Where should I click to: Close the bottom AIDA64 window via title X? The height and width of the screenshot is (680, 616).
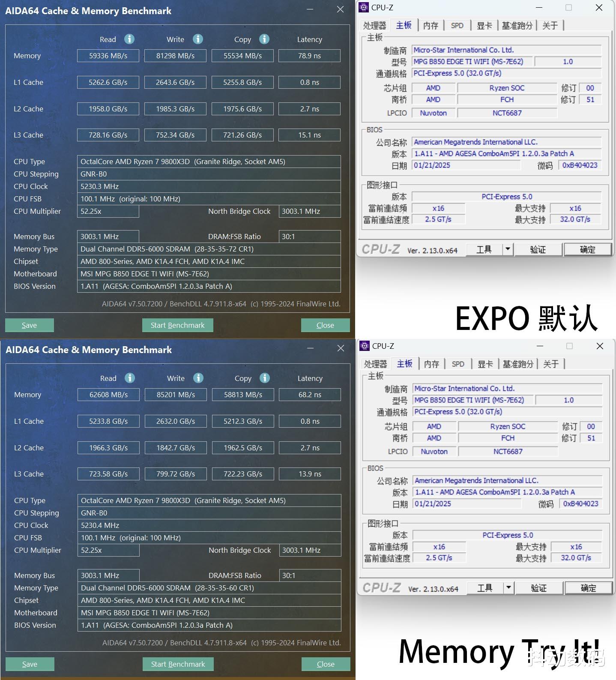341,348
